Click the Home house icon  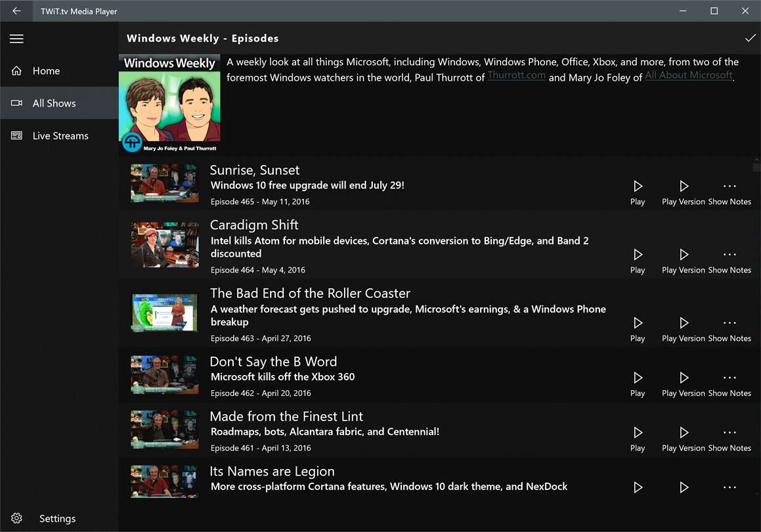click(x=16, y=71)
